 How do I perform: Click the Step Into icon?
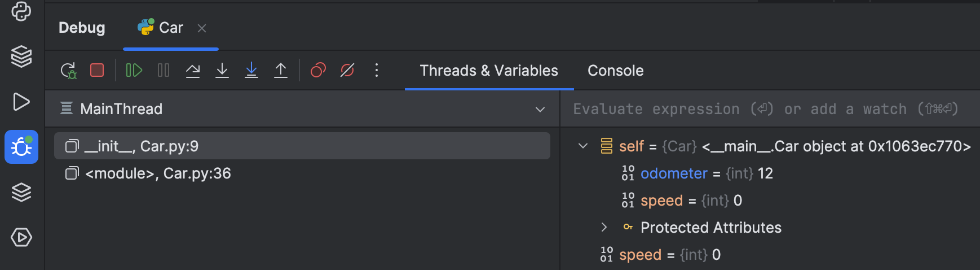(222, 70)
